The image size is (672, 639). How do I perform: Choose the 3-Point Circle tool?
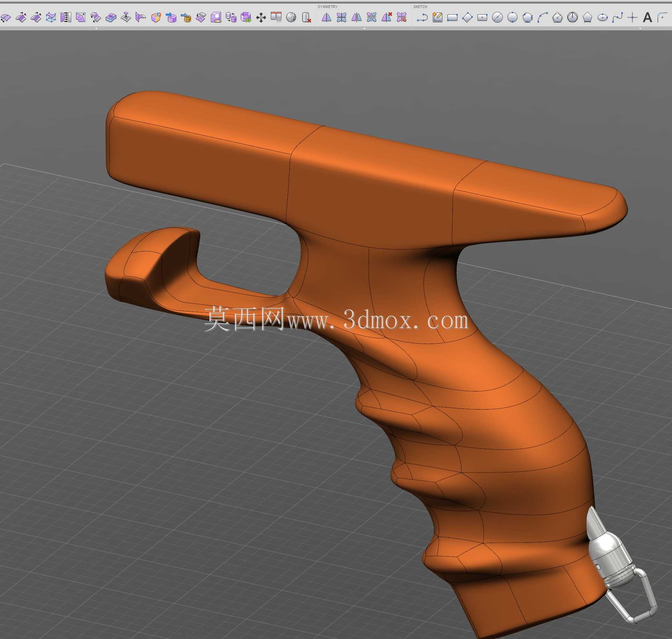tap(527, 17)
